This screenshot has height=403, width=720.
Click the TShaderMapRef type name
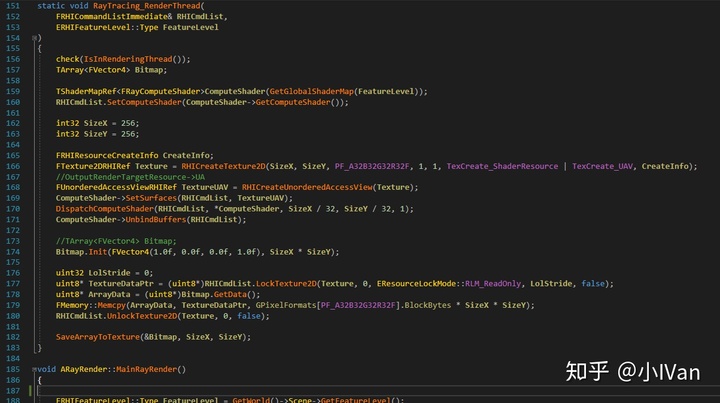coord(86,91)
